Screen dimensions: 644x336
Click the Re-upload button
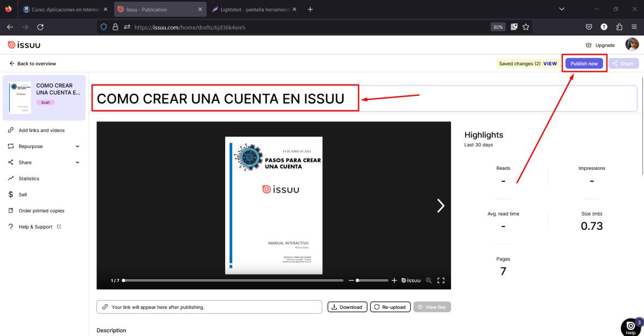pos(390,307)
